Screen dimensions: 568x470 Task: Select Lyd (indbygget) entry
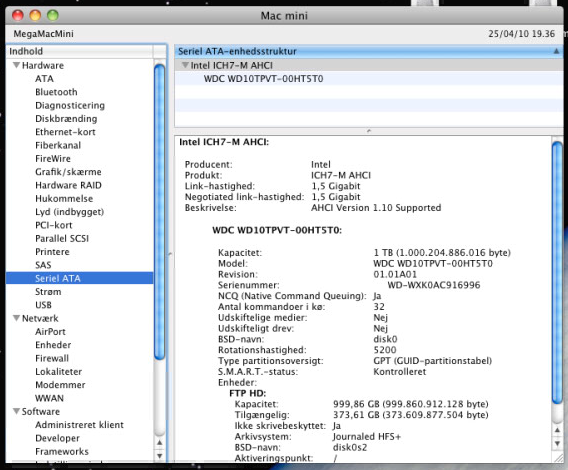point(69,212)
